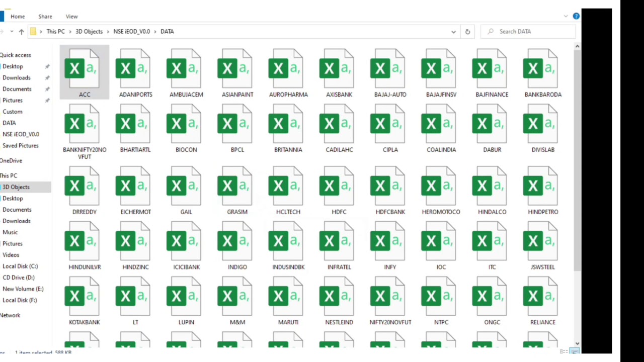Open Local Disk (C:) in sidebar
This screenshot has height=362, width=644.
[x=20, y=266]
